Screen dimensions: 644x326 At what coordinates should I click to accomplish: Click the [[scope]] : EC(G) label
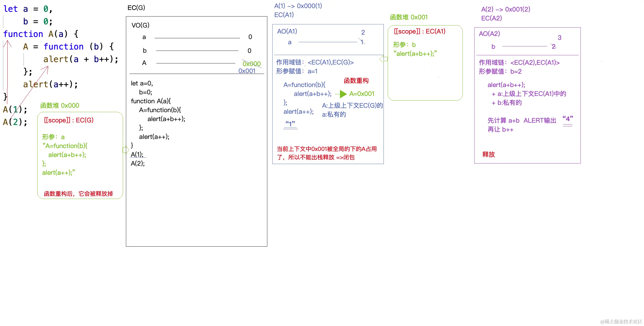coord(69,120)
